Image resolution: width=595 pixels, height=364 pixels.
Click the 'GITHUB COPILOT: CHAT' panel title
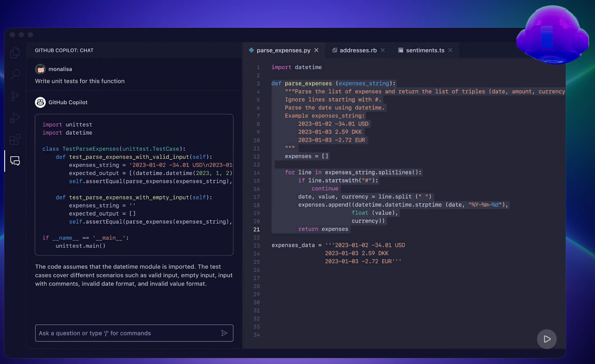[64, 50]
